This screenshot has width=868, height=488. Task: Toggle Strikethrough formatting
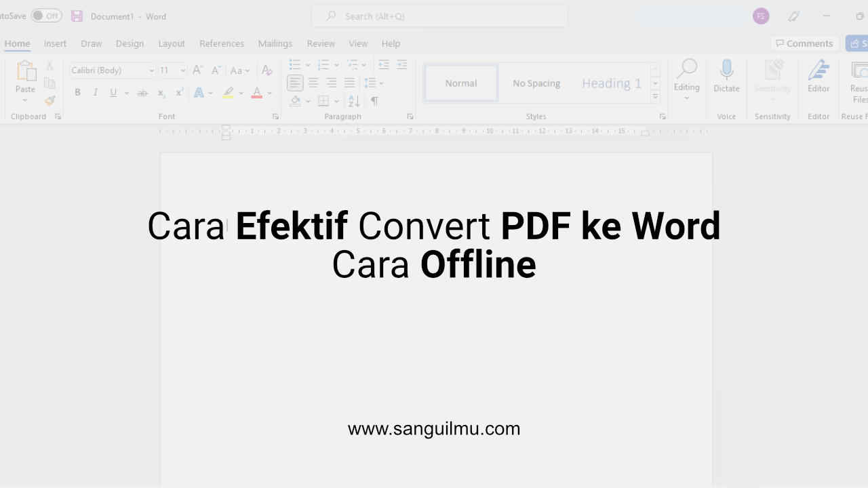coord(142,93)
